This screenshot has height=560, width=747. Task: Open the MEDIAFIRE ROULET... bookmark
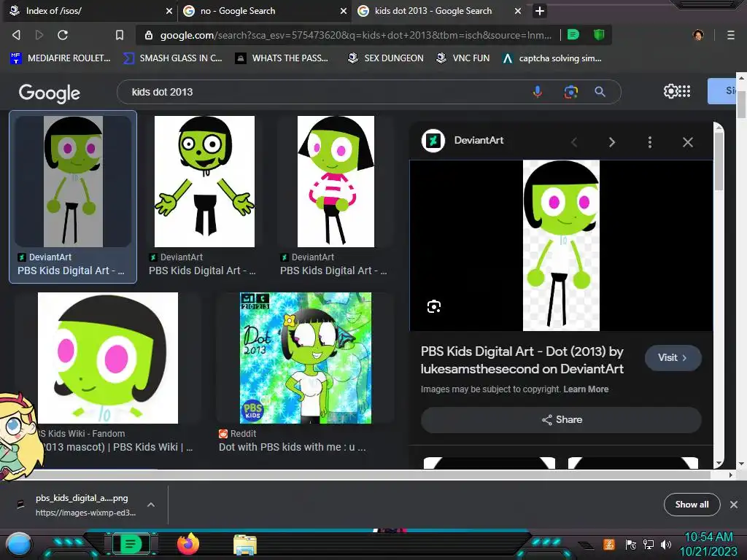(61, 58)
